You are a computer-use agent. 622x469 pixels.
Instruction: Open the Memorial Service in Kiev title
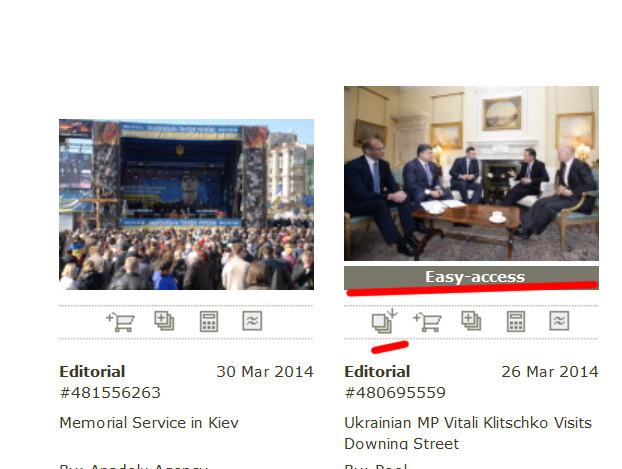point(149,423)
